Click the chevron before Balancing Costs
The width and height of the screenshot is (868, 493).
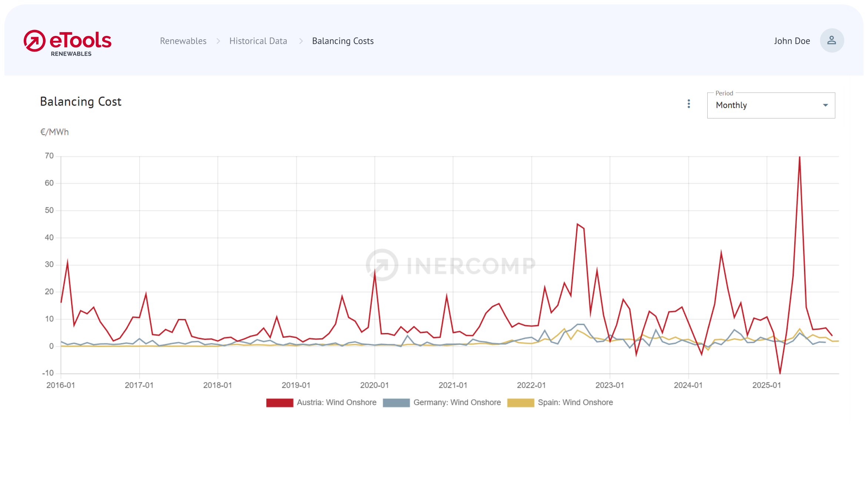click(301, 41)
